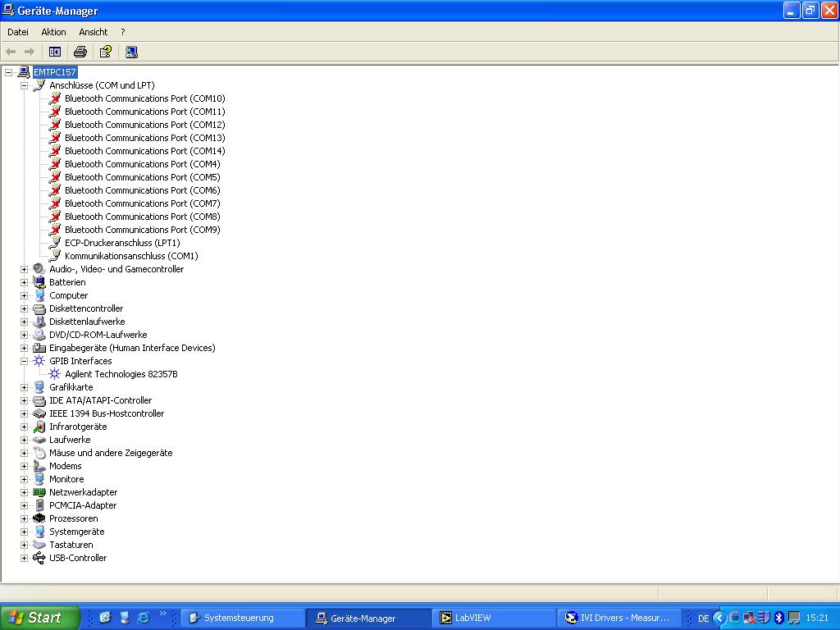Select the Agilent Technologies 82357B entry
This screenshot has width=840, height=630.
(121, 374)
